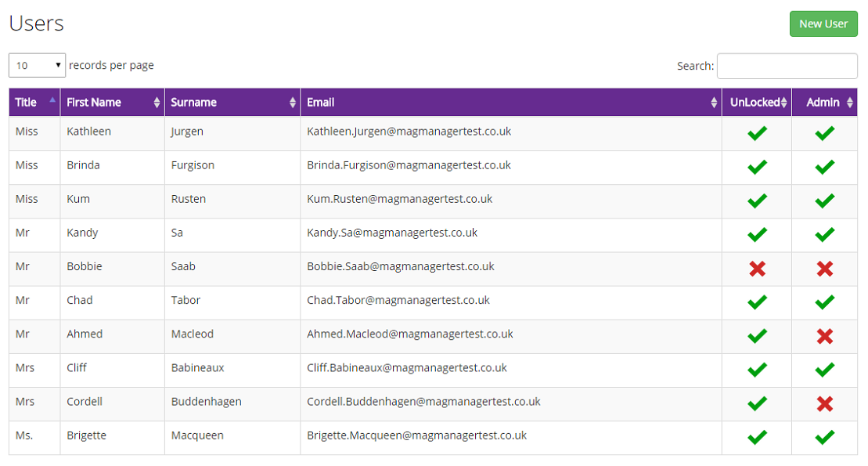The image size is (868, 466).
Task: Open the records per page dropdown
Action: (36, 65)
